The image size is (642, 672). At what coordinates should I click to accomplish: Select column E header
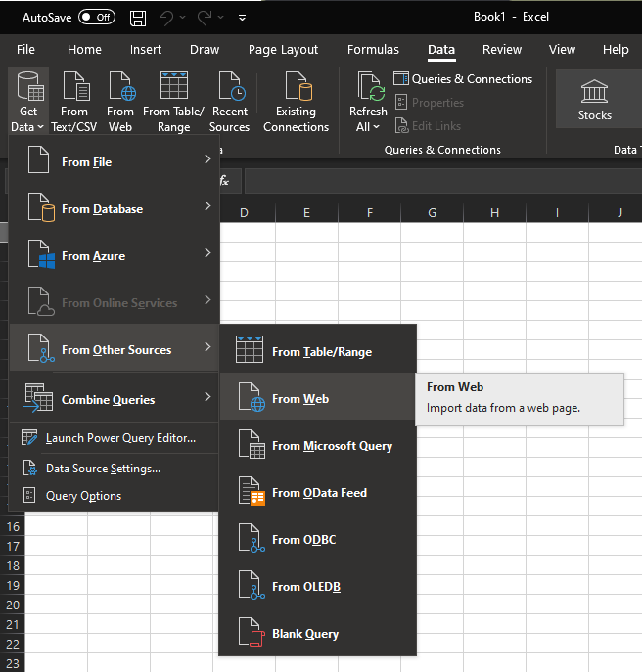pos(306,212)
